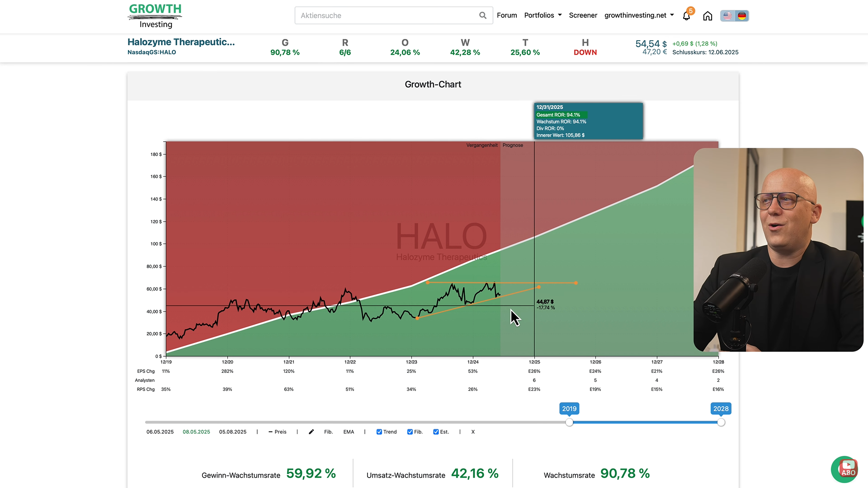Click the G score 90,78 %
Screen dimensions: 868x488
point(285,52)
